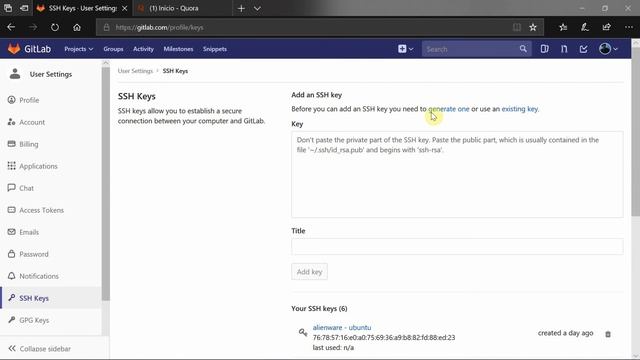The height and width of the screenshot is (360, 640).
Task: Go back in the browser
Action: (11, 27)
